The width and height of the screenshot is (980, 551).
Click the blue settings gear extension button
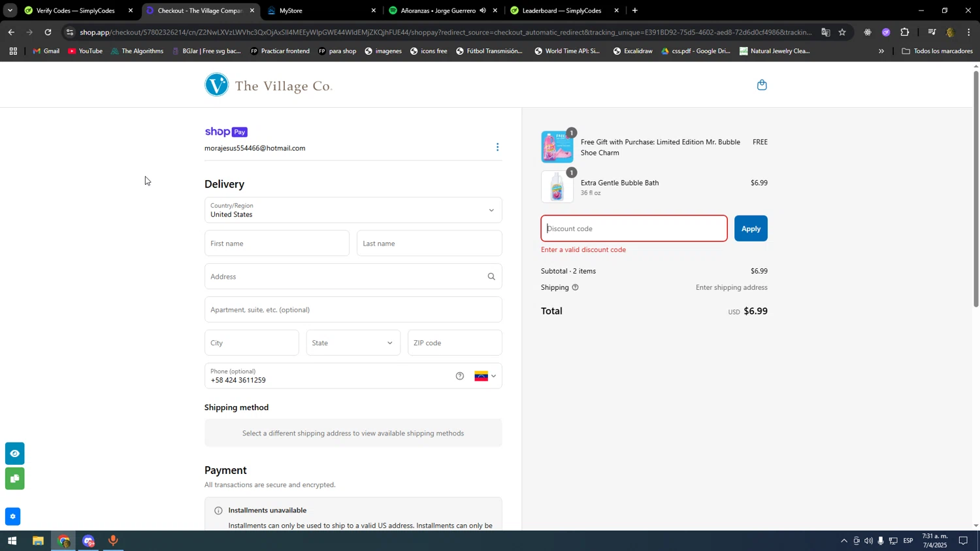click(x=12, y=516)
